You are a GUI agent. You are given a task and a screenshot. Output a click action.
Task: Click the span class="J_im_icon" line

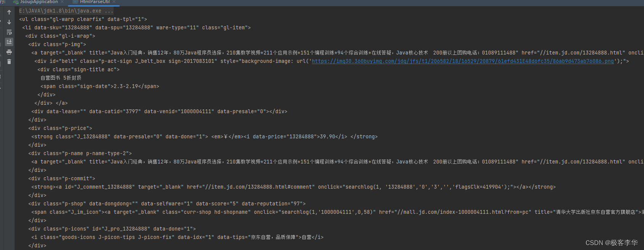[x=337, y=212]
